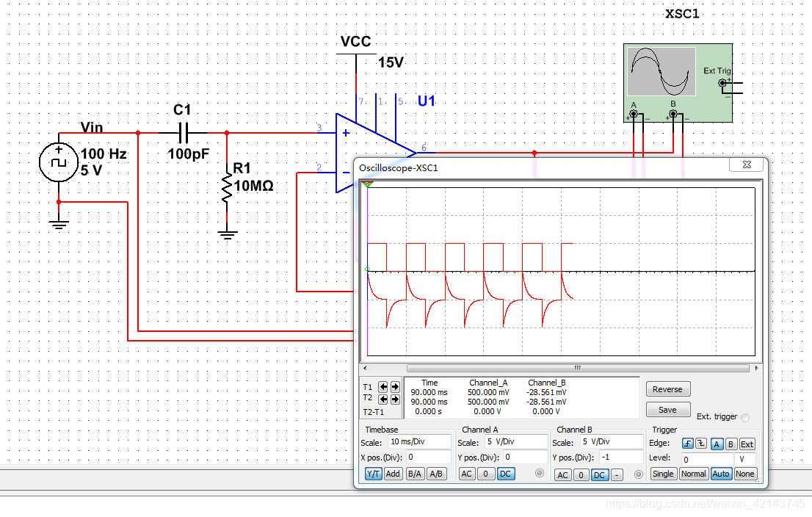Set trigger source to channel A
Screen dimensions: 812x517
[717, 444]
